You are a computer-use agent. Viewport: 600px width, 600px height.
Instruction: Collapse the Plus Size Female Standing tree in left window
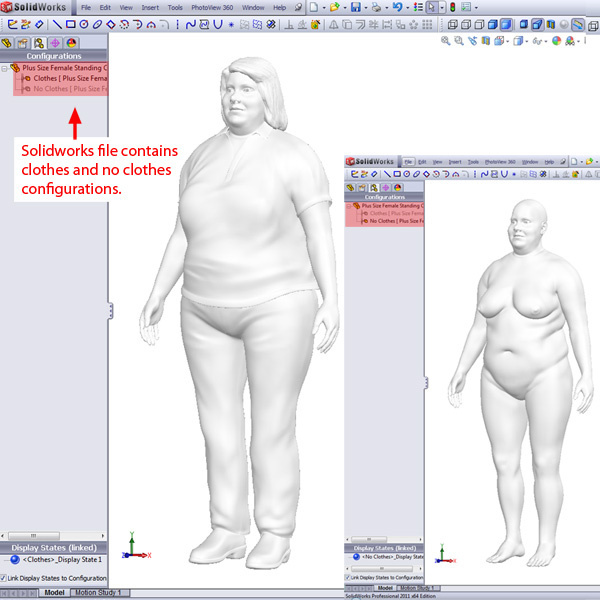tap(5, 68)
